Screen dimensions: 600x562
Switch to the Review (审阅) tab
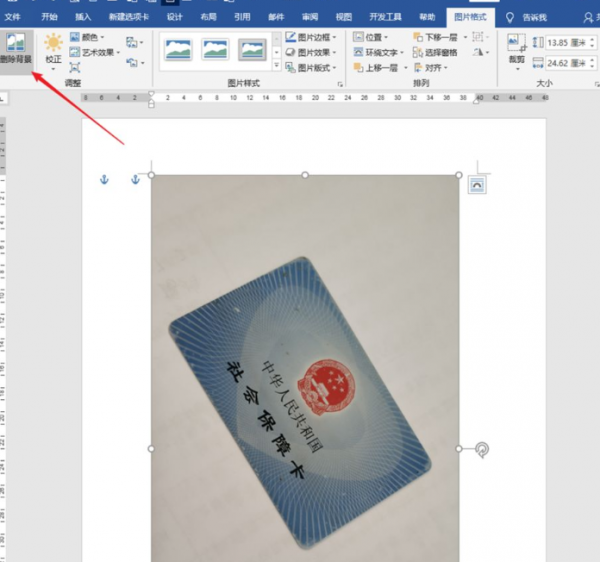310,17
